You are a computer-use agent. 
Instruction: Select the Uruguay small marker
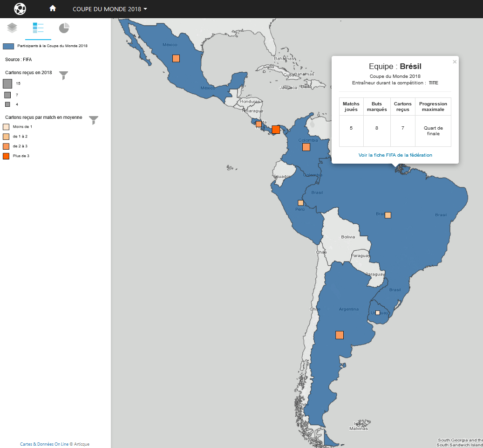378,313
